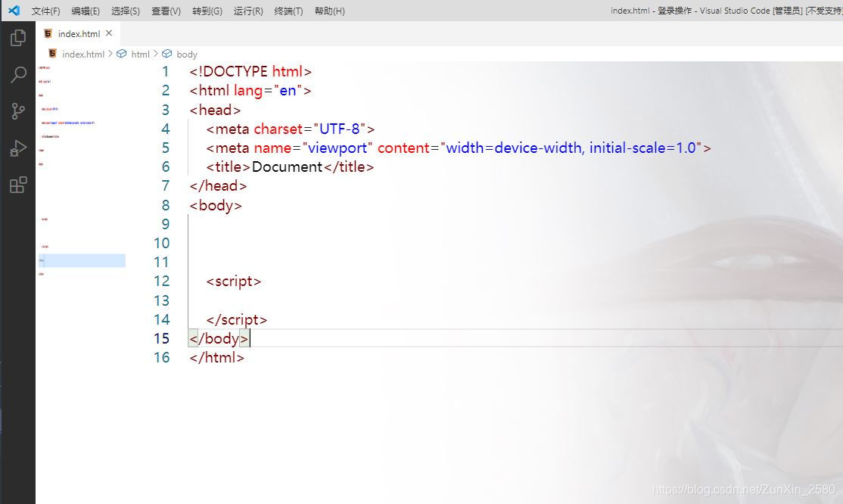Open the Explorer view in activity bar
Viewport: 843px width, 504px height.
pyautogui.click(x=18, y=38)
